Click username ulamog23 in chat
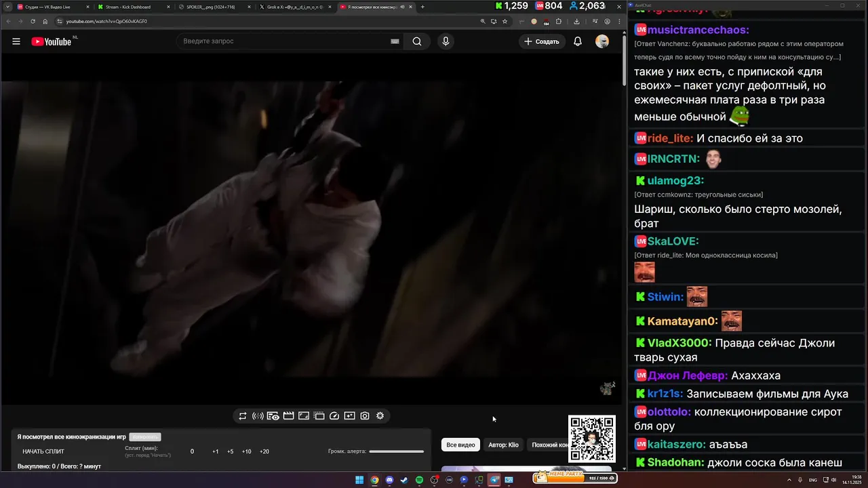The height and width of the screenshot is (488, 868). tap(675, 180)
